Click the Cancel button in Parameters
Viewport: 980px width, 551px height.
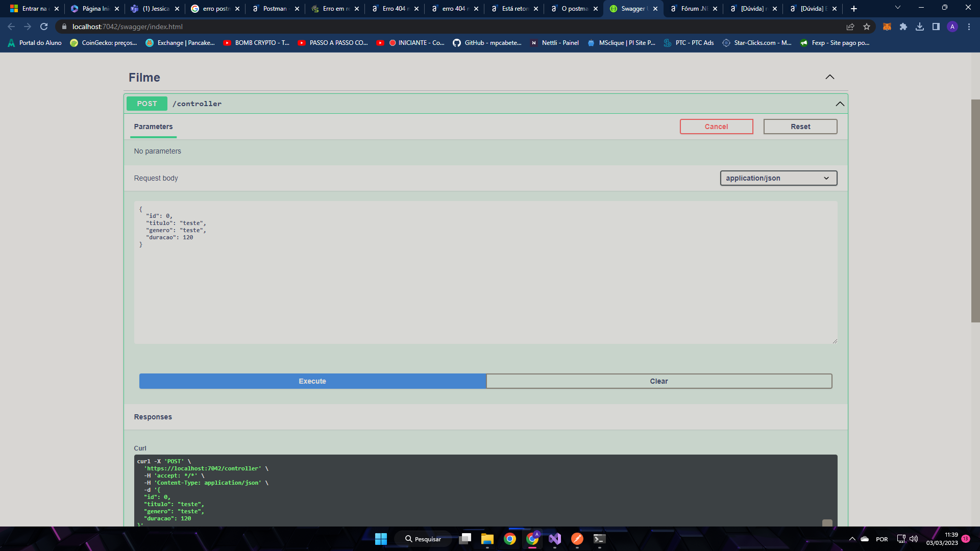pos(716,127)
